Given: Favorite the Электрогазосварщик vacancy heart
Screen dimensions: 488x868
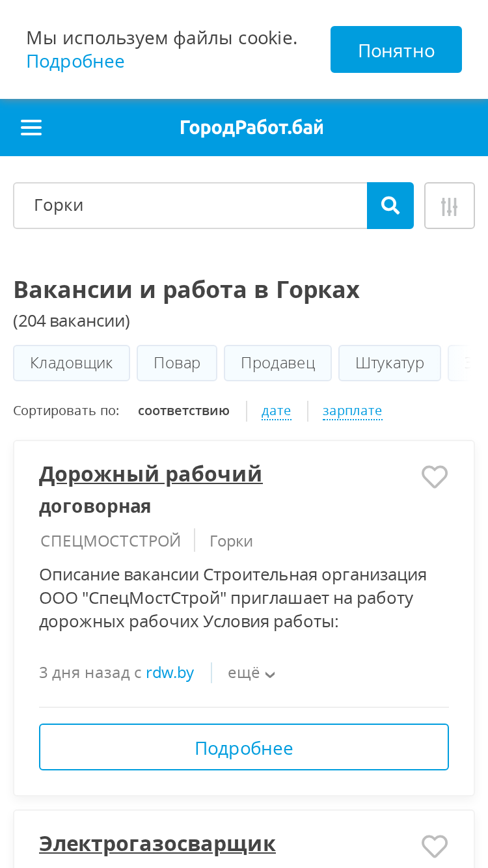Looking at the screenshot, I should coord(435,847).
